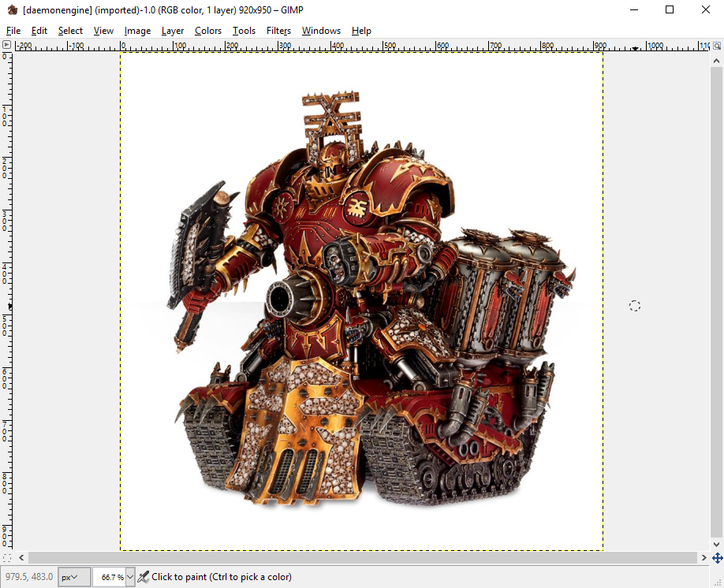Click the horizontal scrollbar track

[361, 558]
